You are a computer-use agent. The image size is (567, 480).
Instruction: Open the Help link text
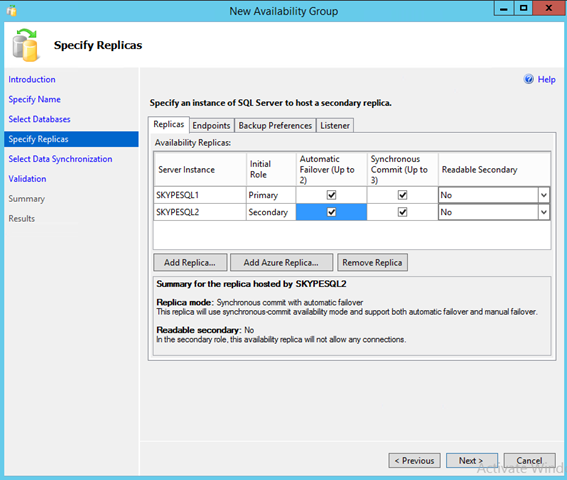tap(546, 80)
